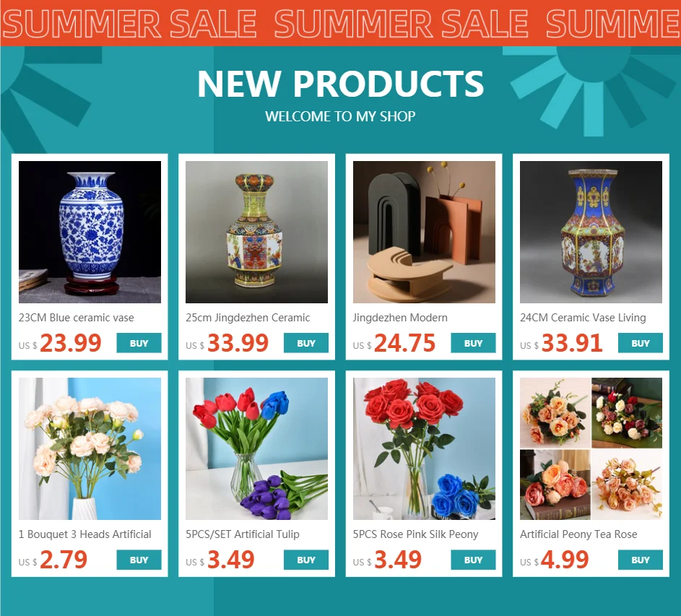Open the 5PCS/SET Artificial Tulip title link
Viewport: 681px width, 616px height.
pyautogui.click(x=243, y=534)
